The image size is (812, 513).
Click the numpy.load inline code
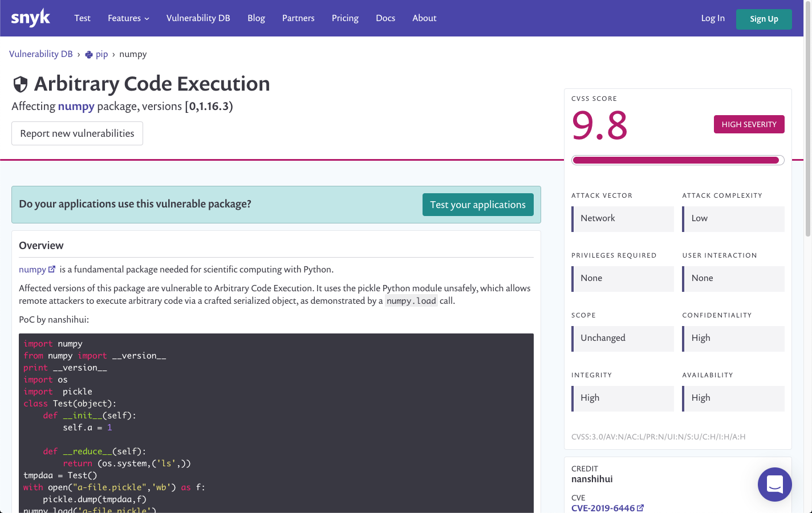pyautogui.click(x=411, y=301)
